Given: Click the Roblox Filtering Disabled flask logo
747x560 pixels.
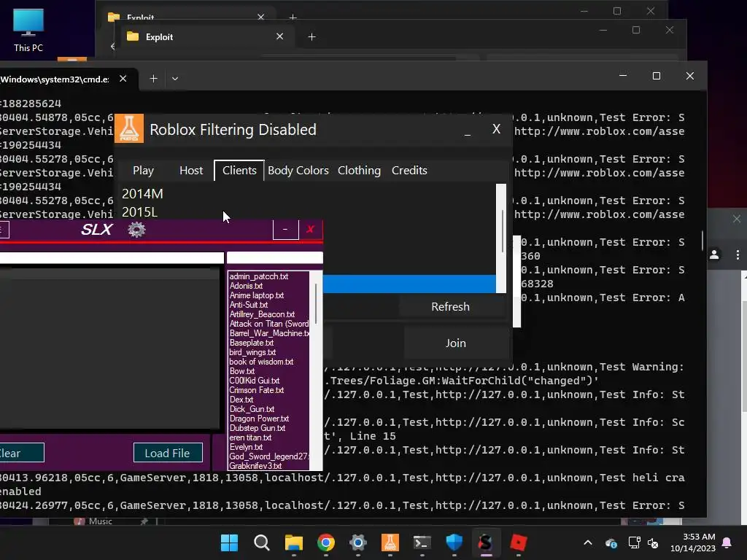Looking at the screenshot, I should 129,128.
